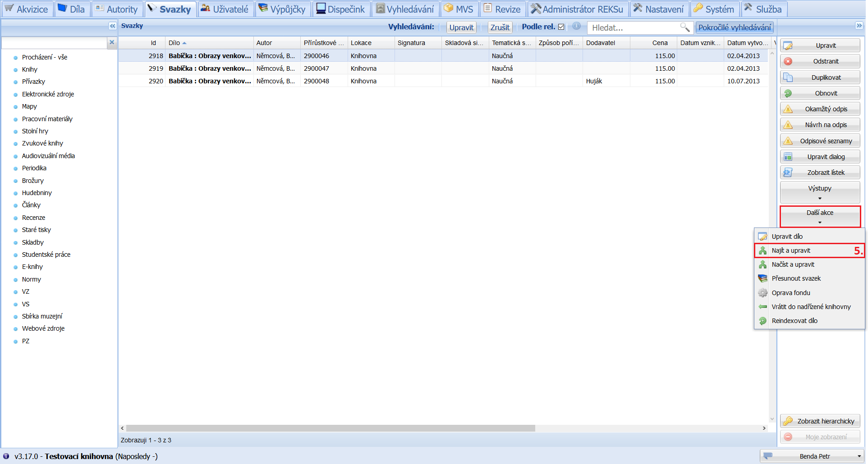
Task: Switch to the Autority tab
Action: (117, 9)
